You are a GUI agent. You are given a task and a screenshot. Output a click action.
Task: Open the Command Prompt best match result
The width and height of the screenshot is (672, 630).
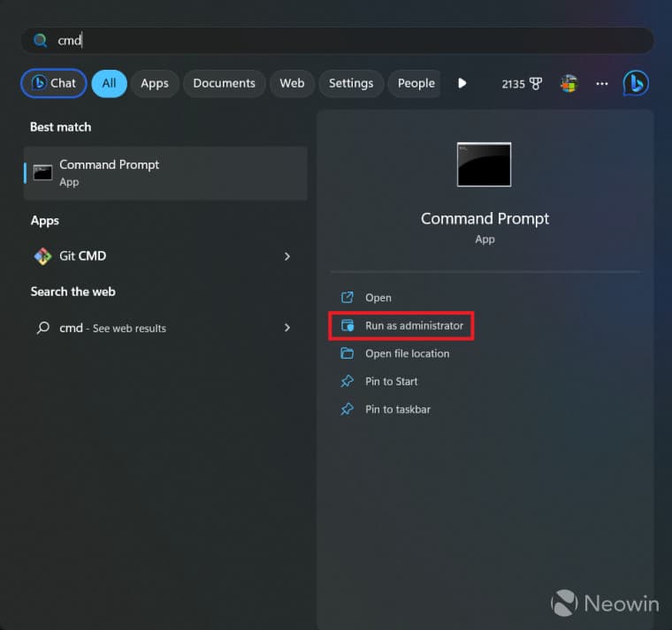point(165,173)
